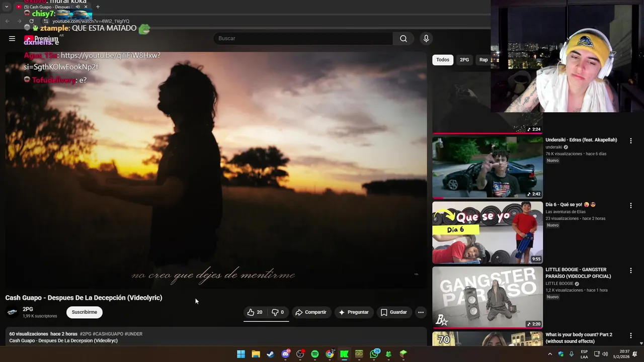The image size is (644, 362).
Task: Select the Todos filter chip
Action: coord(443,60)
